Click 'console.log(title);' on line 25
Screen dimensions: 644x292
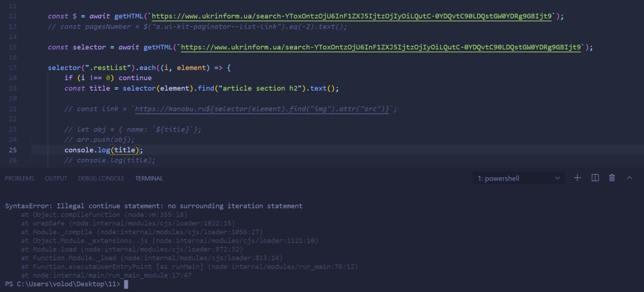coord(104,150)
